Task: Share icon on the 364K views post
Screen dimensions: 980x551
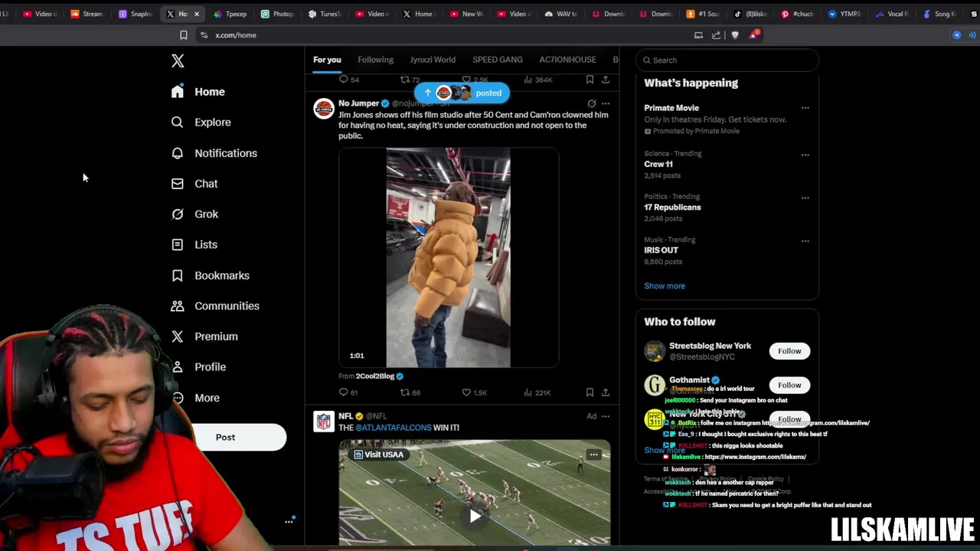Action: click(606, 80)
